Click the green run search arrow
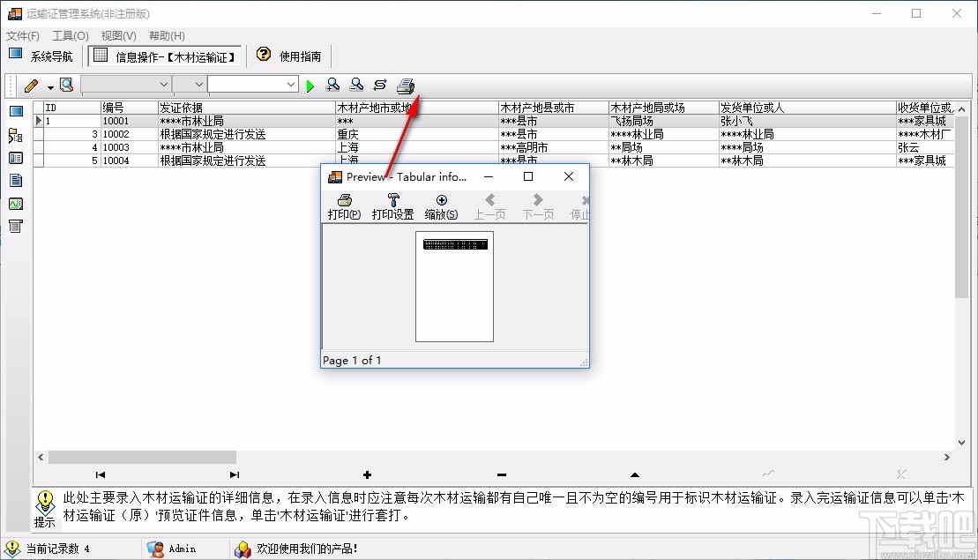 coord(310,85)
